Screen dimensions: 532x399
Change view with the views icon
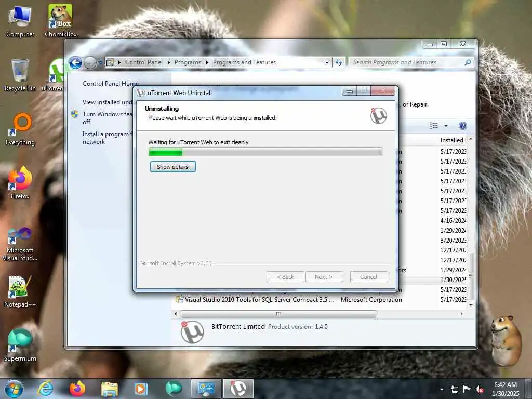pos(434,126)
